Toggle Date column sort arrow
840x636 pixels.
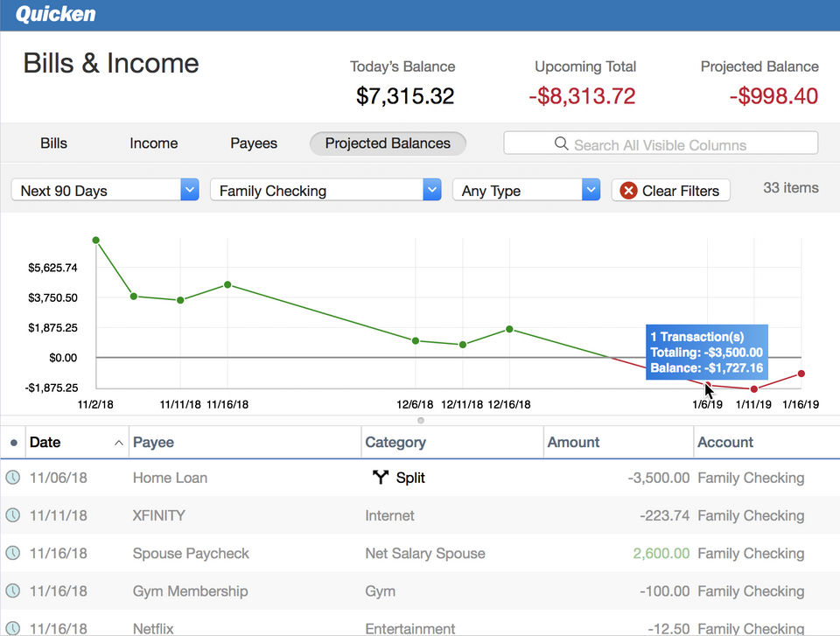pyautogui.click(x=119, y=443)
